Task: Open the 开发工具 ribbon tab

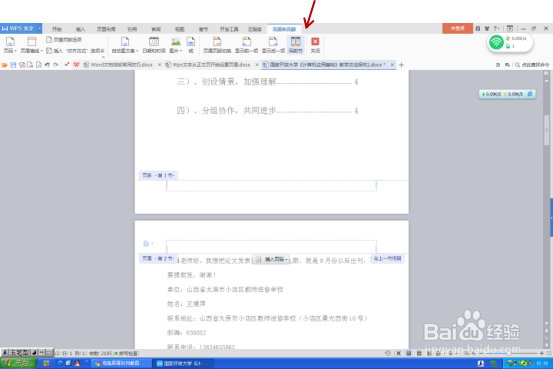Action: click(x=229, y=29)
